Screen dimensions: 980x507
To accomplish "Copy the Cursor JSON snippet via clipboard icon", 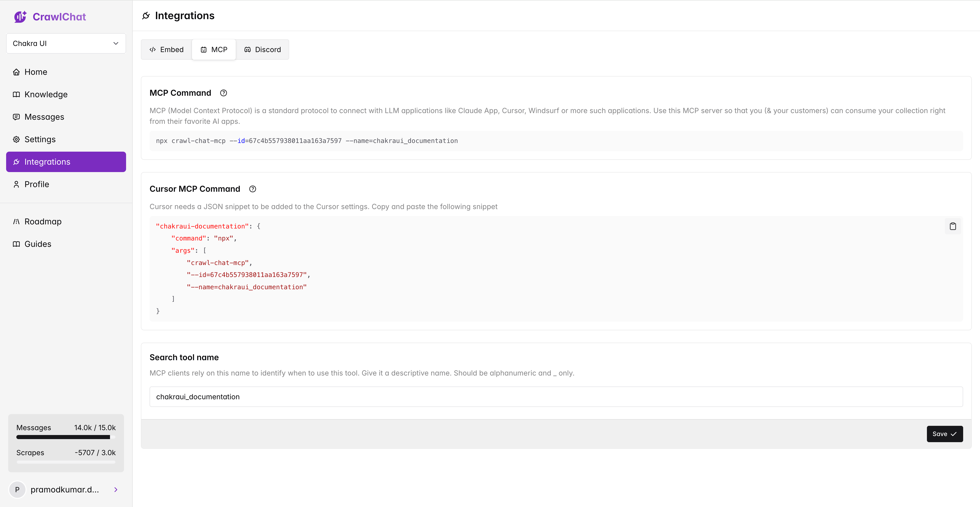I will coord(953,226).
